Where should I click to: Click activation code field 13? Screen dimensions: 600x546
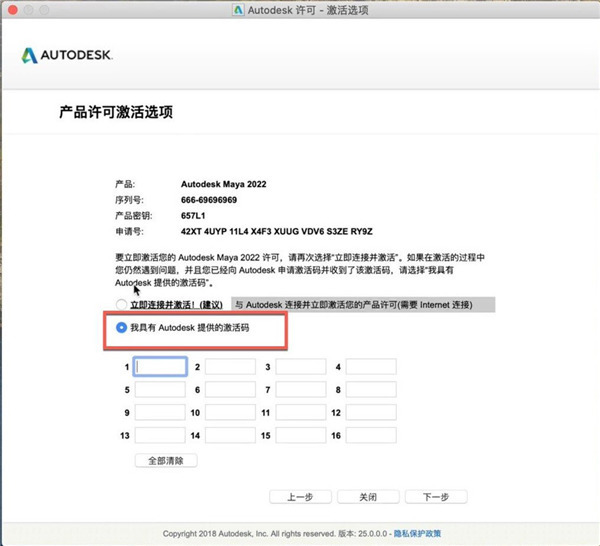(x=160, y=435)
